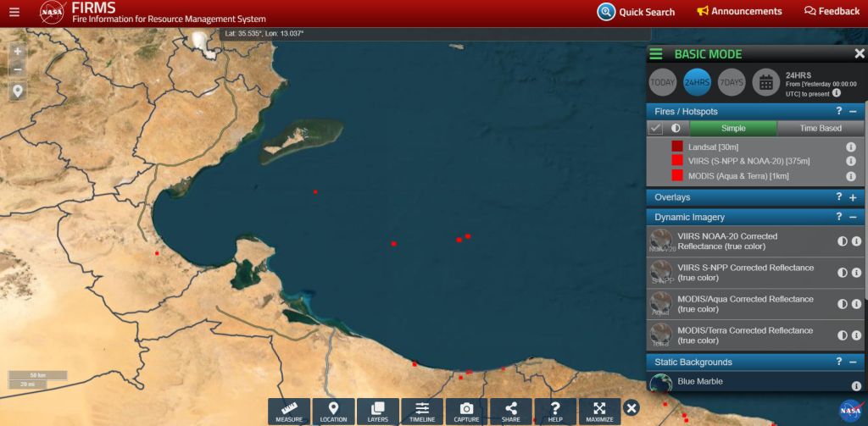
Task: Open the Timeline tool
Action: (x=422, y=411)
